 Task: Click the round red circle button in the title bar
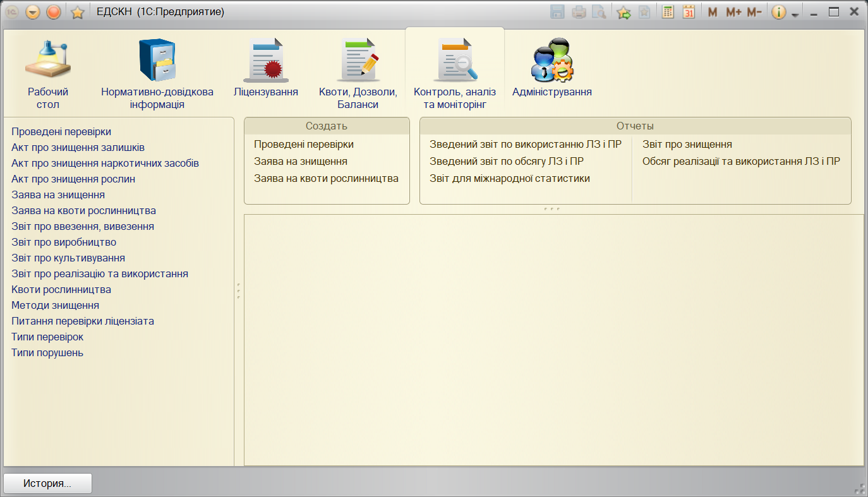[54, 12]
